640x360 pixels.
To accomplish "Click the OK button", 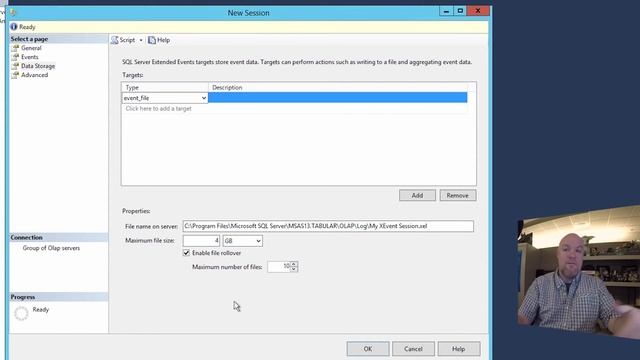I will point(368,349).
